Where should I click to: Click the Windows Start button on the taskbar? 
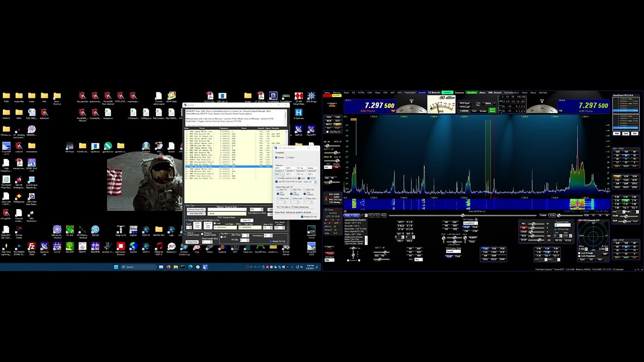point(116,267)
